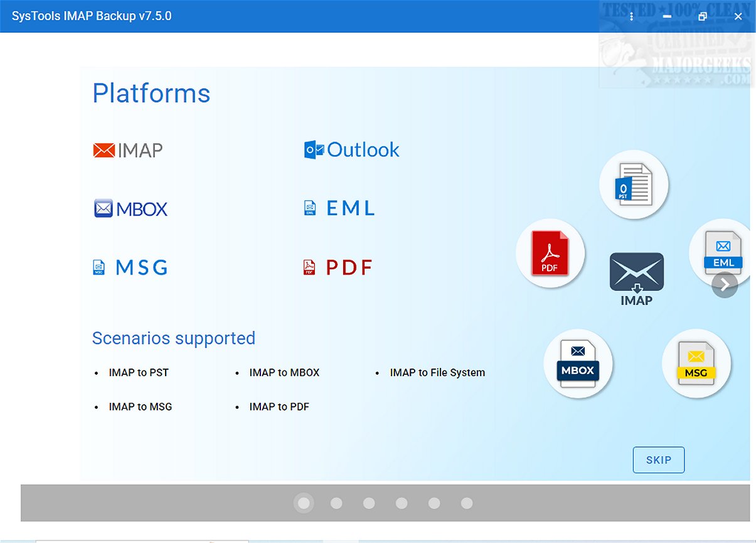Jump to the second slide dot
Image resolution: width=756 pixels, height=543 pixels.
pyautogui.click(x=336, y=503)
